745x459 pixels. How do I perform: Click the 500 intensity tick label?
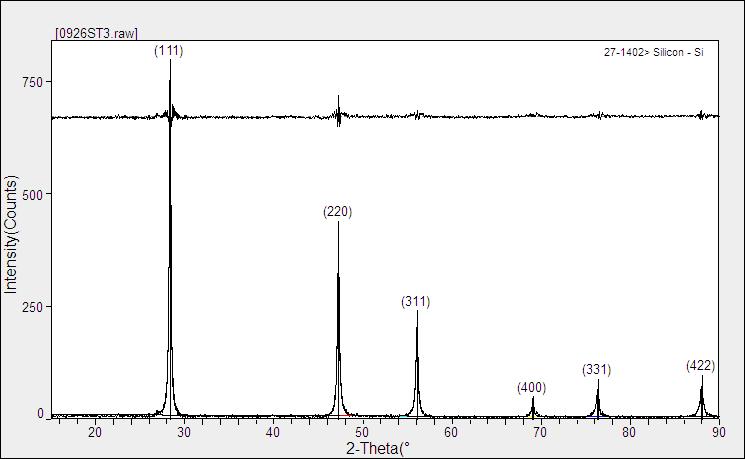(x=33, y=194)
